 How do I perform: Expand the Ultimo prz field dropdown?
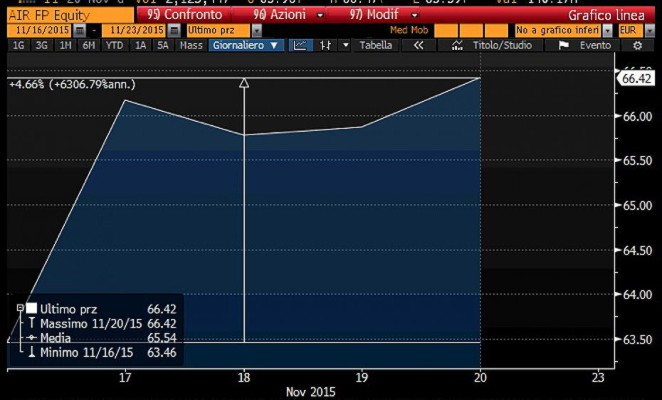257,32
